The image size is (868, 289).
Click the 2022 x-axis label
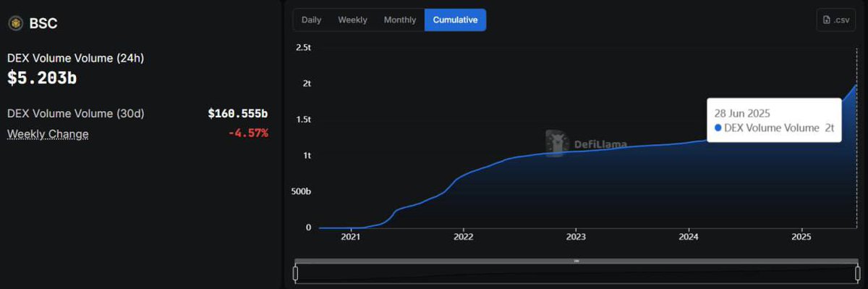[x=463, y=236]
